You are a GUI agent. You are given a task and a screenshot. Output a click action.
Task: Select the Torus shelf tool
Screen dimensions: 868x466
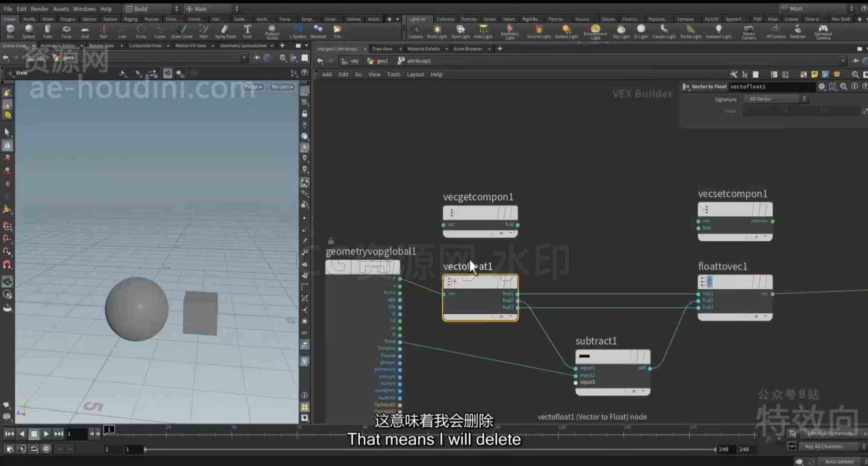coord(66,31)
